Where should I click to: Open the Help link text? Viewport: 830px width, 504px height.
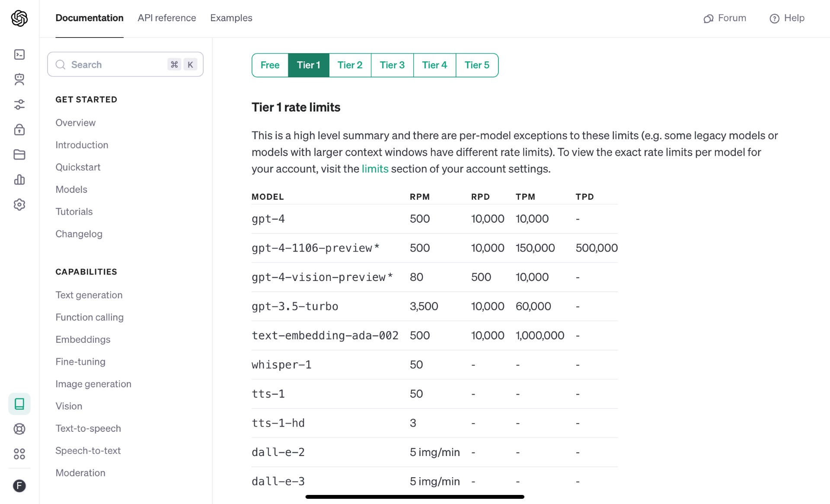pos(794,18)
